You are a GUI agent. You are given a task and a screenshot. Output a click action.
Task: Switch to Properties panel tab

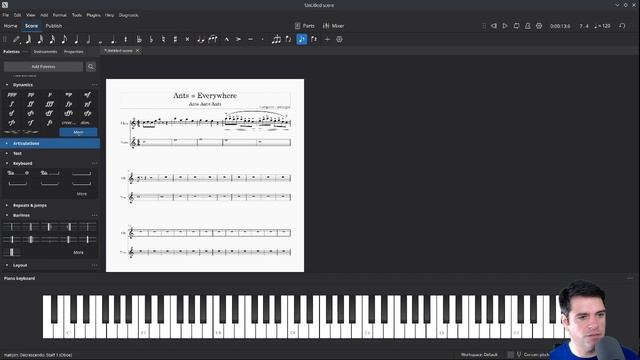pyautogui.click(x=73, y=52)
